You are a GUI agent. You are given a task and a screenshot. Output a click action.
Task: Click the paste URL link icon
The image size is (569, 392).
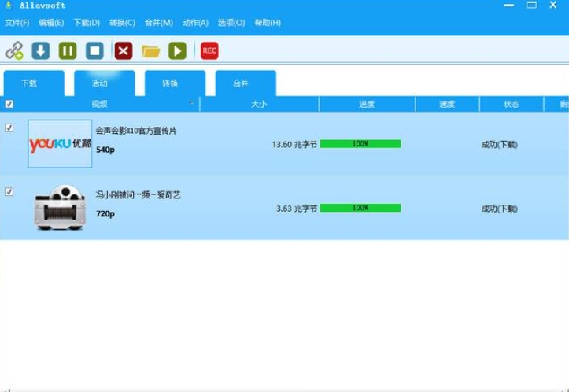coord(14,50)
